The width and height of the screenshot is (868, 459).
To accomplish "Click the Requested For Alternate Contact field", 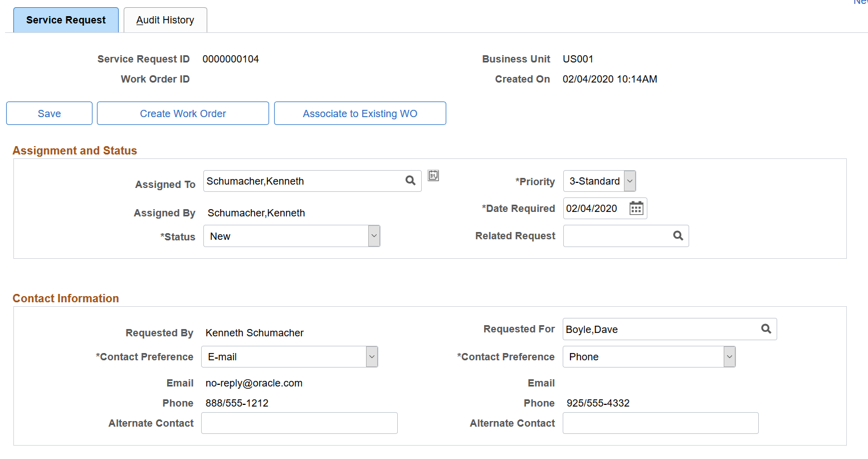I will 660,423.
